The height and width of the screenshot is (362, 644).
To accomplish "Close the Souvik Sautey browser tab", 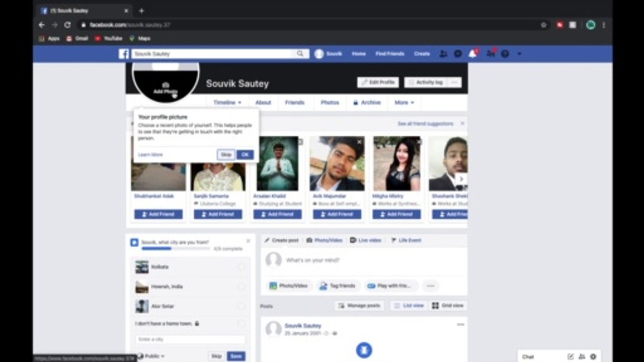I will pos(126,11).
